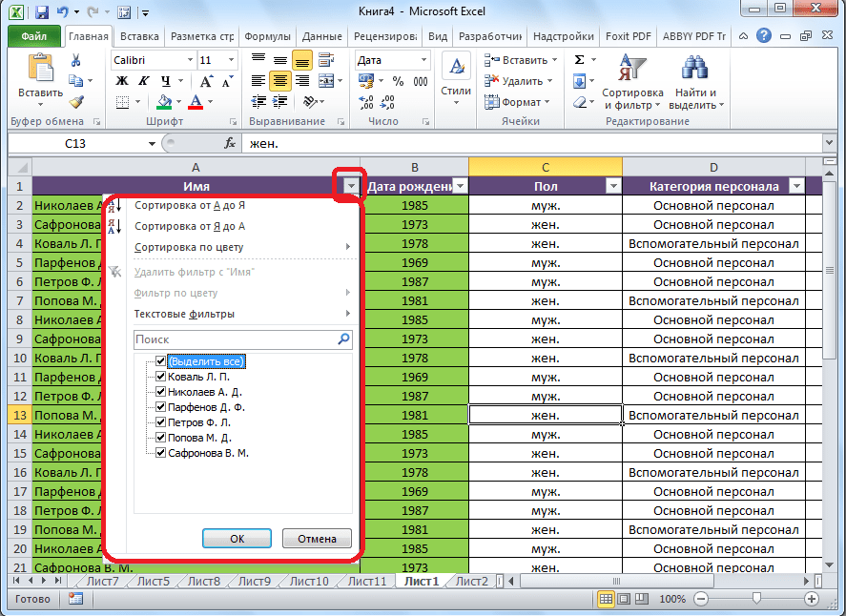Uncheck the Сафронова В. М. checkbox
This screenshot has height=616, width=846.
(x=160, y=453)
